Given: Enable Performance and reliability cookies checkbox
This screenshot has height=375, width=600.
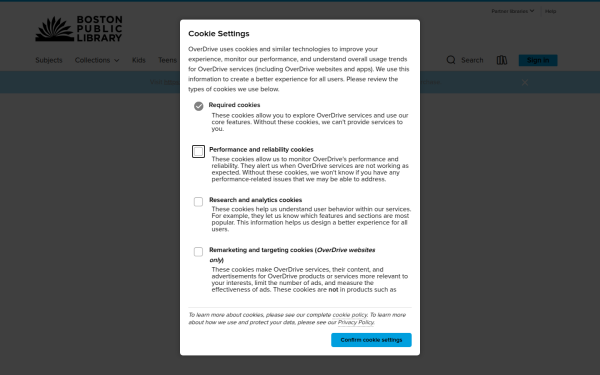Looking at the screenshot, I should 198,152.
